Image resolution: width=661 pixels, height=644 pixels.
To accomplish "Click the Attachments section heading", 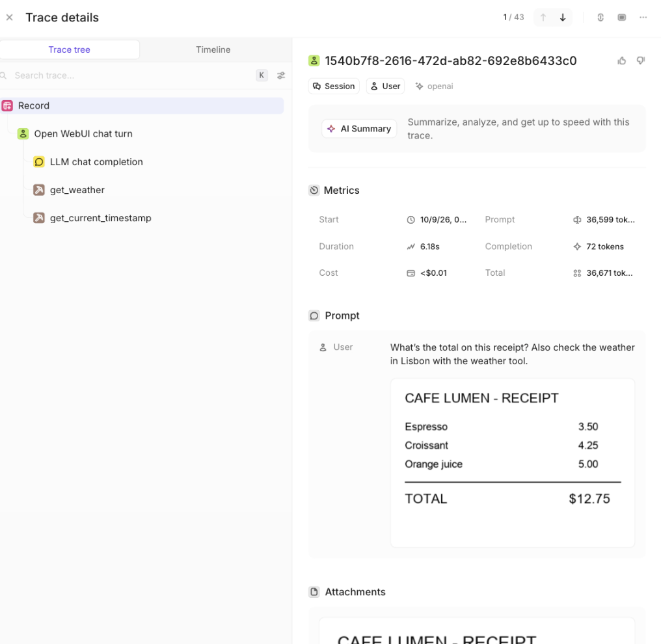I will pyautogui.click(x=355, y=592).
